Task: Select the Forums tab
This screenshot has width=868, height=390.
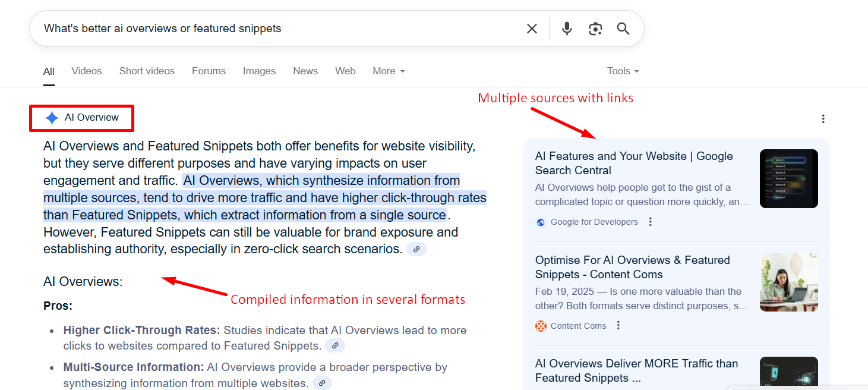Action: coord(209,71)
